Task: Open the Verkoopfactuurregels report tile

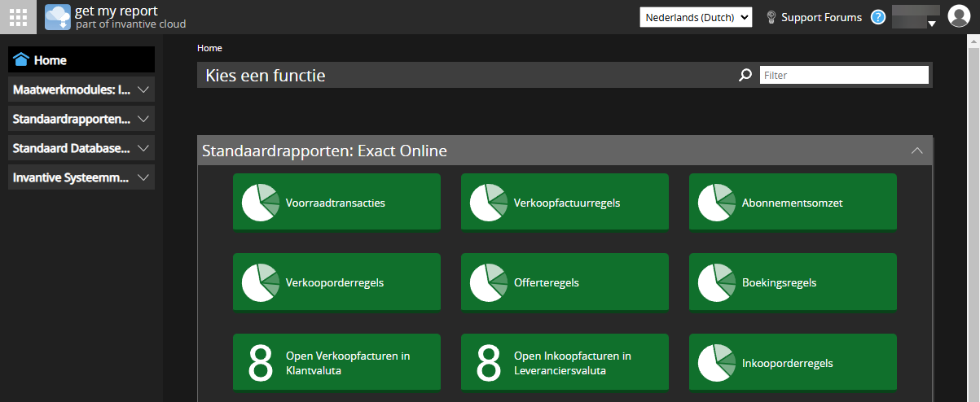Action: (565, 203)
